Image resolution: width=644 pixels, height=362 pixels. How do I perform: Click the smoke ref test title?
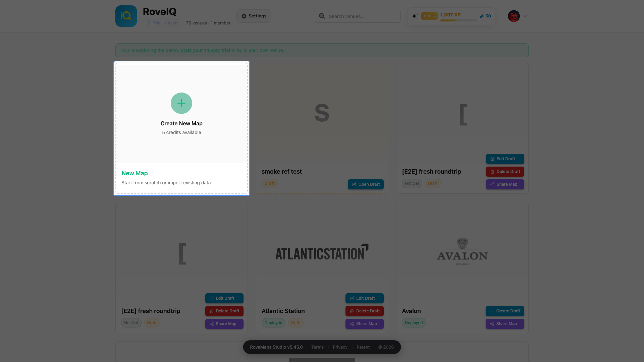(282, 172)
